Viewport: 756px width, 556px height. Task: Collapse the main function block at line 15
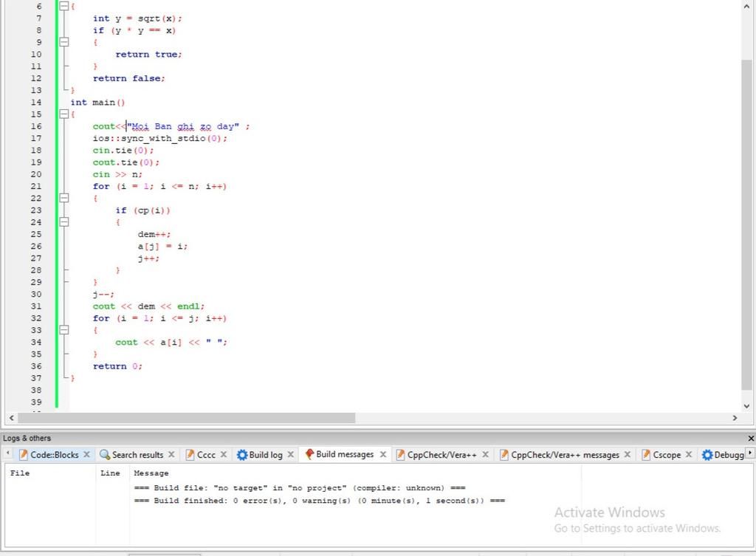63,114
